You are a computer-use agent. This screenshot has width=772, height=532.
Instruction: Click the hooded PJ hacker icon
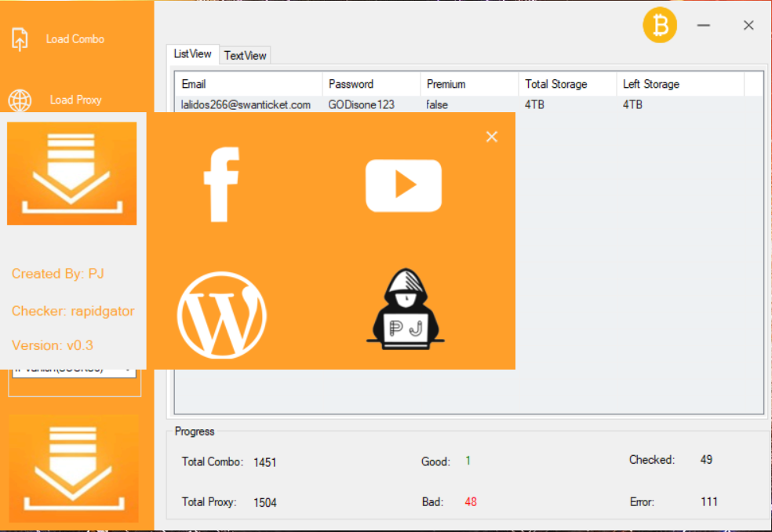405,309
